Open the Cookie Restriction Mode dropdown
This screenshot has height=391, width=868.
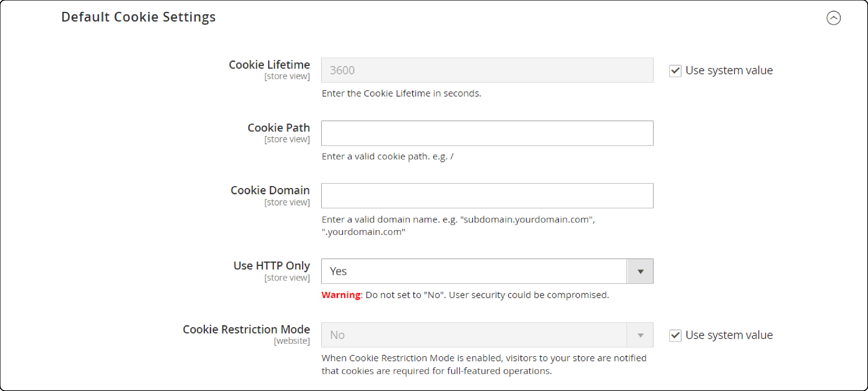[x=487, y=335]
